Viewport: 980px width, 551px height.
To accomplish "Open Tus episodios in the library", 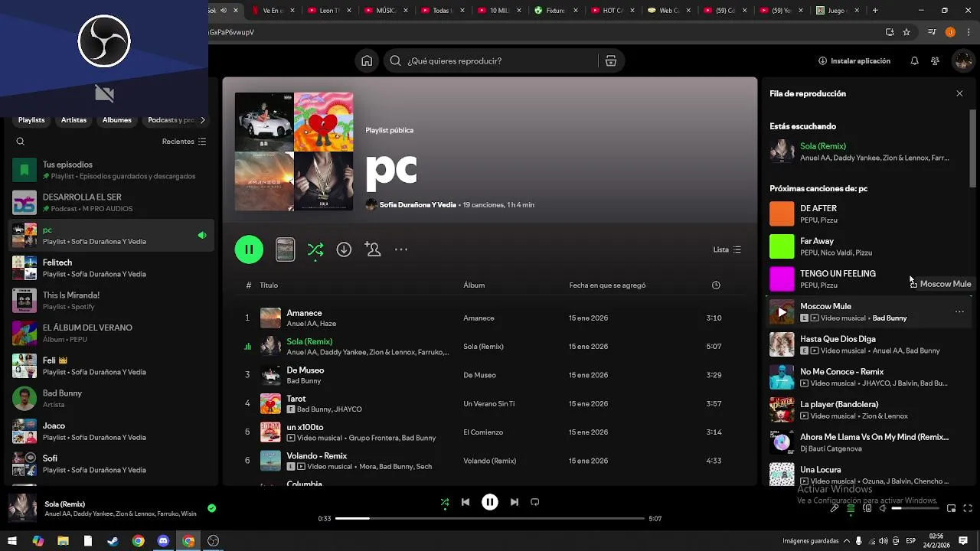I will 111,170.
